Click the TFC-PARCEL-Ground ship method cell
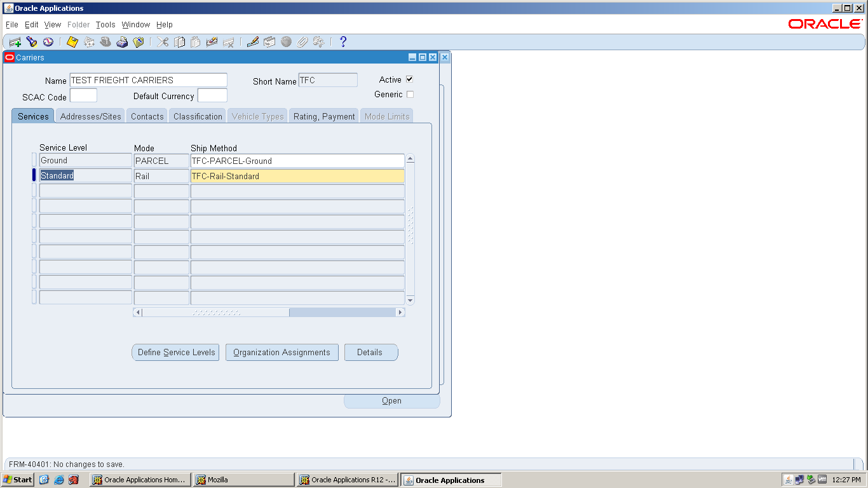This screenshot has height=488, width=868. [297, 161]
